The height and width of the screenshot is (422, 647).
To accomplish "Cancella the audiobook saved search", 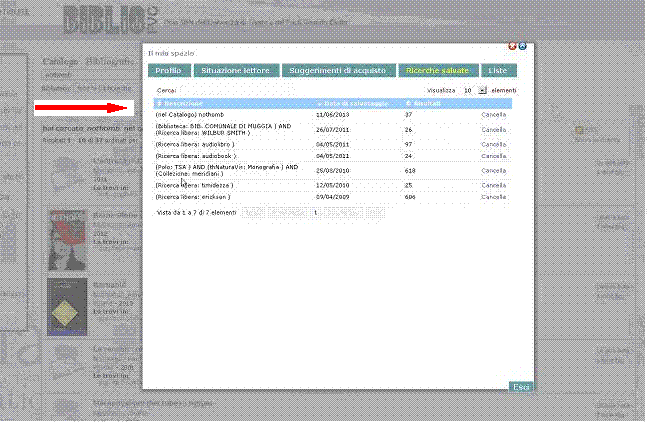I will [x=494, y=155].
